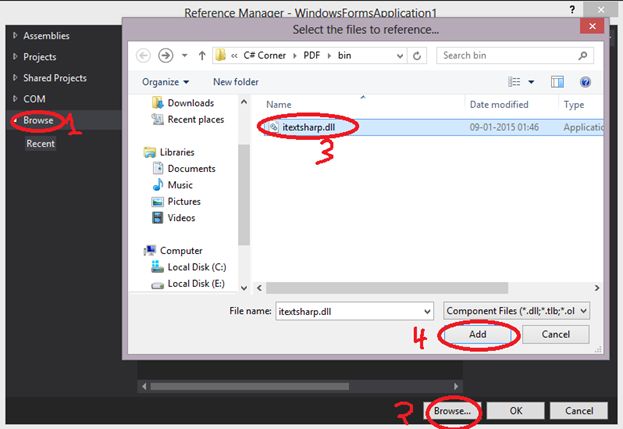Click the Forward navigation arrow
Viewport: 623px width, 429px height.
(x=166, y=56)
